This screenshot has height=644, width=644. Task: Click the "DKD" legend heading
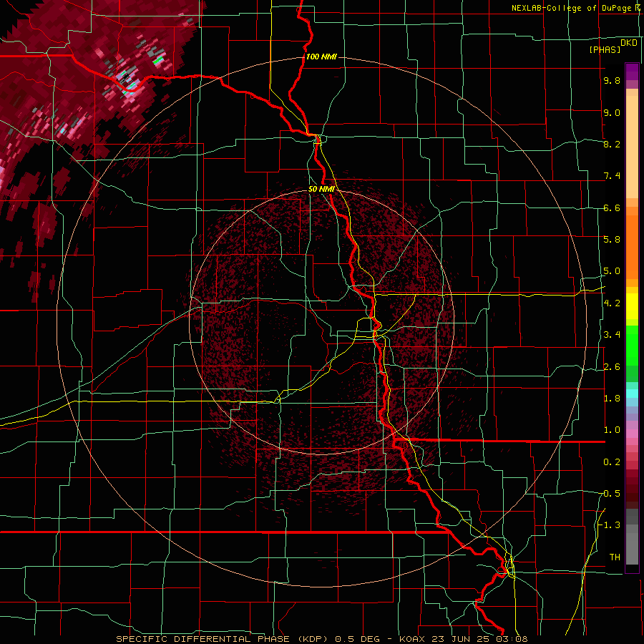629,42
